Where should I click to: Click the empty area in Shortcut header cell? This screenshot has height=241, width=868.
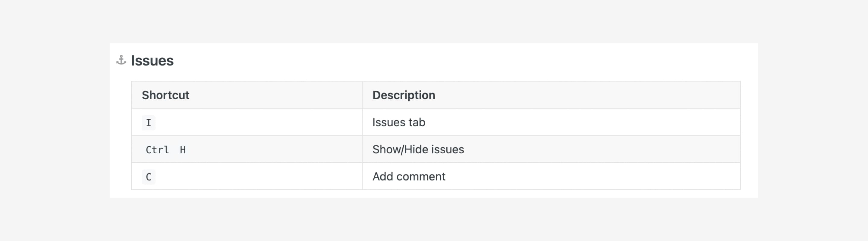276,95
